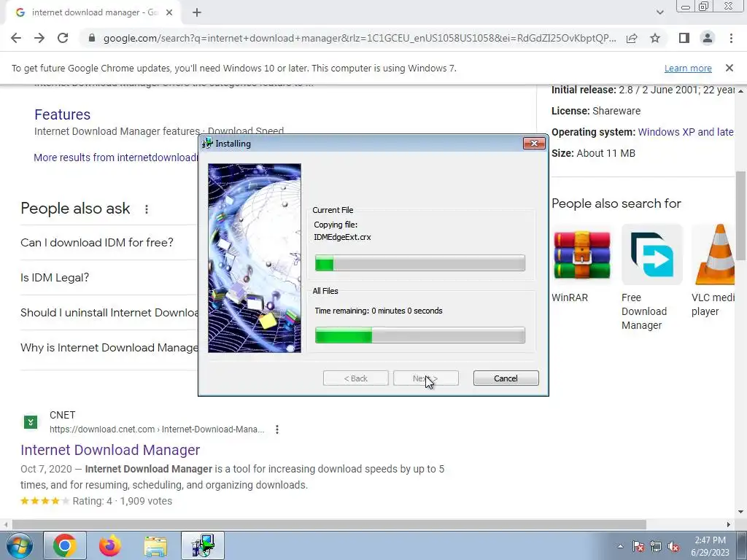This screenshot has height=560, width=747.
Task: Open the download.cnet.com URL text
Action: (157, 429)
